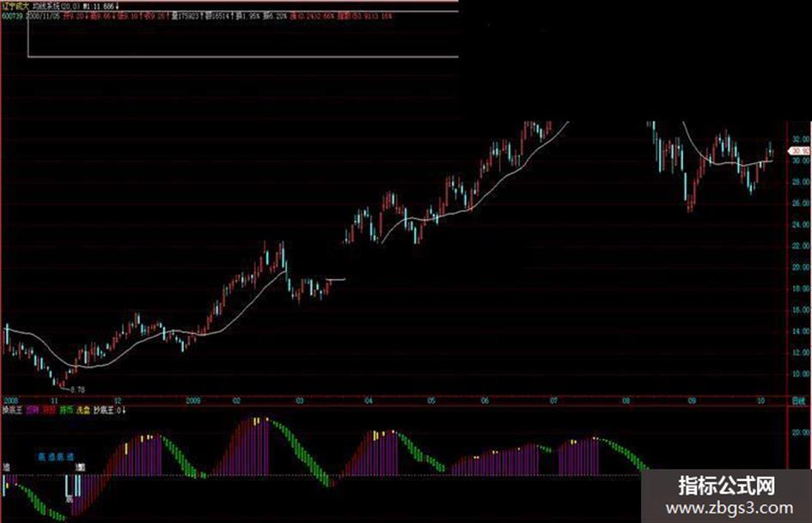Click the yellow 洗盘 legend label
The height and width of the screenshot is (523, 812).
82,410
